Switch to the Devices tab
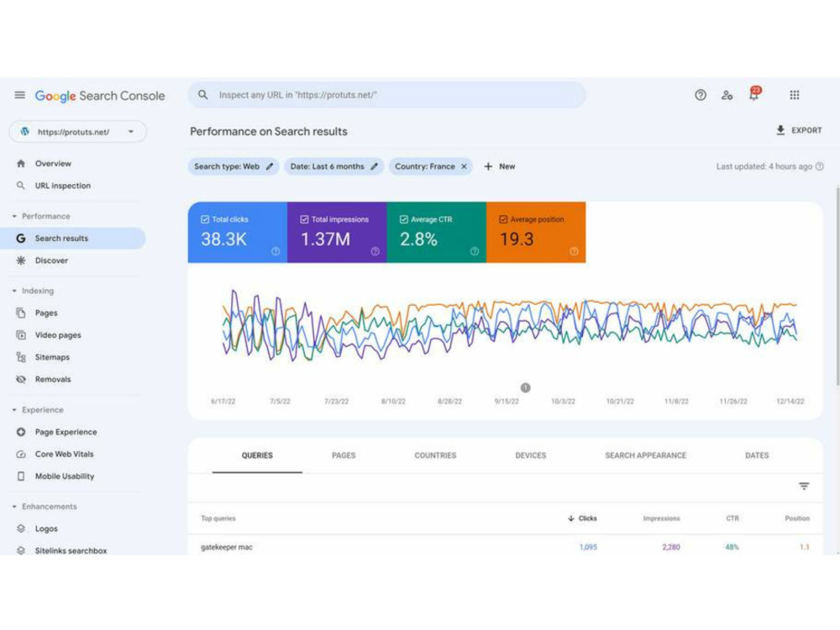The width and height of the screenshot is (840, 630). (530, 455)
